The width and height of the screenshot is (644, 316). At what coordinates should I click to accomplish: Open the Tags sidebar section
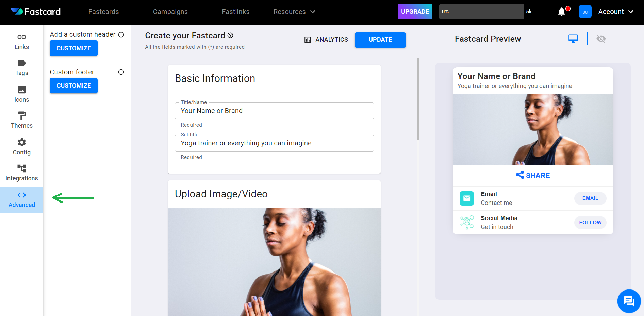[x=21, y=68]
